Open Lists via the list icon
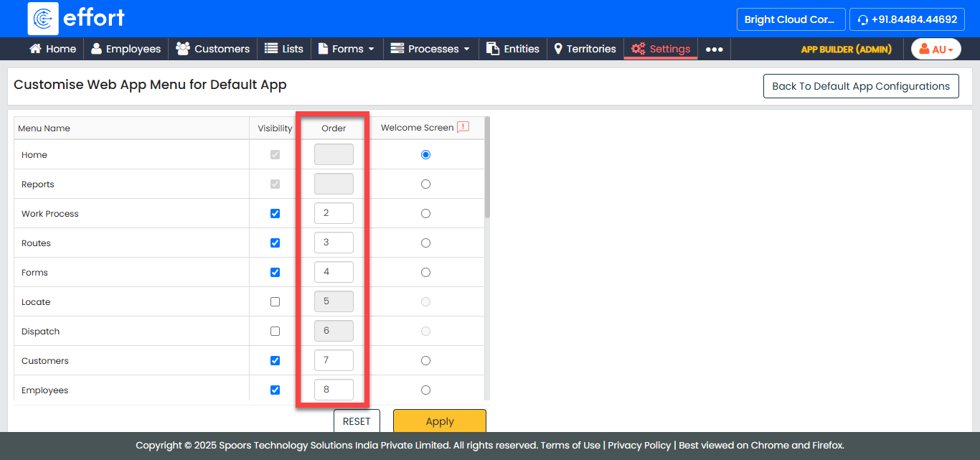Image resolution: width=980 pixels, height=460 pixels. 271,49
